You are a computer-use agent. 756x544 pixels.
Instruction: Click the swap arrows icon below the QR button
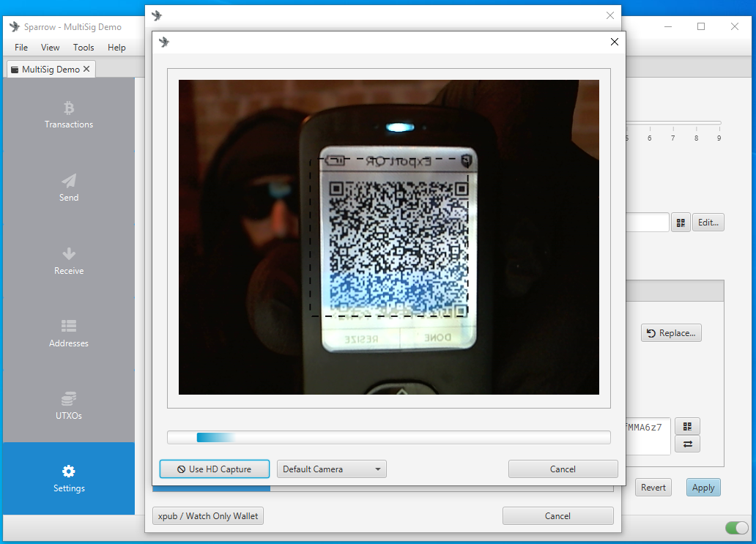pyautogui.click(x=687, y=444)
